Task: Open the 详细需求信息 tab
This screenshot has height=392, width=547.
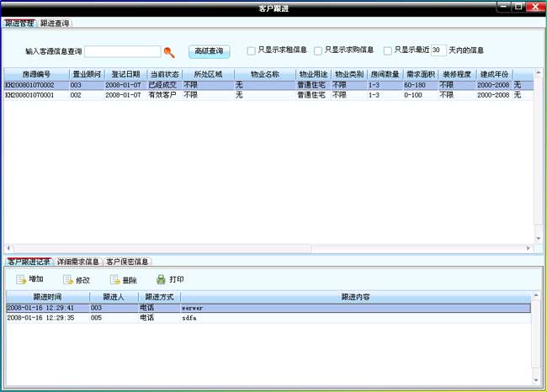Action: click(78, 262)
